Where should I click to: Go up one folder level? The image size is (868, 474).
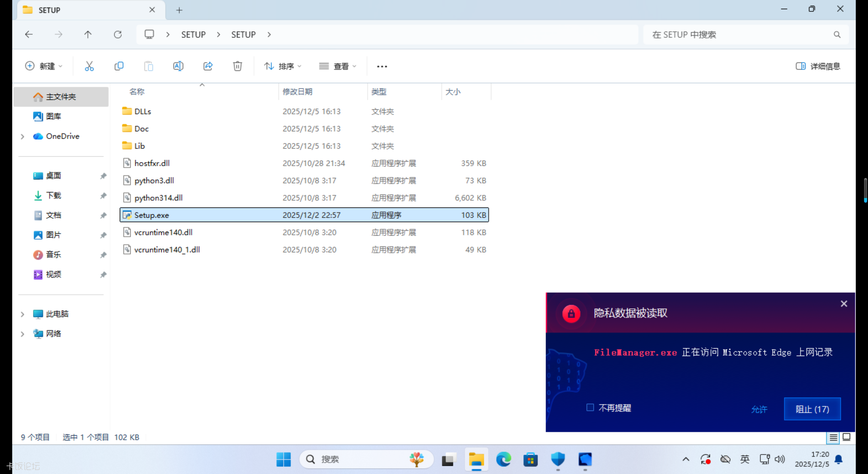tap(88, 35)
